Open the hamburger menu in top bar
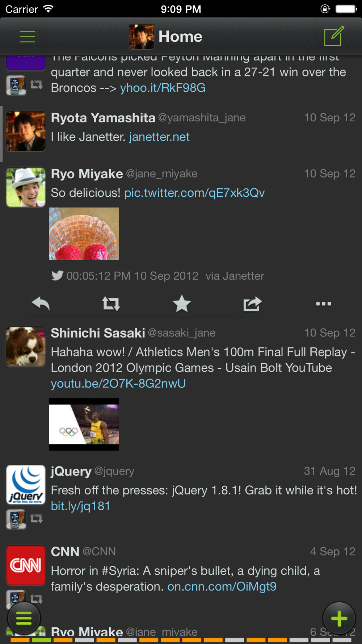The image size is (362, 644). click(x=28, y=37)
